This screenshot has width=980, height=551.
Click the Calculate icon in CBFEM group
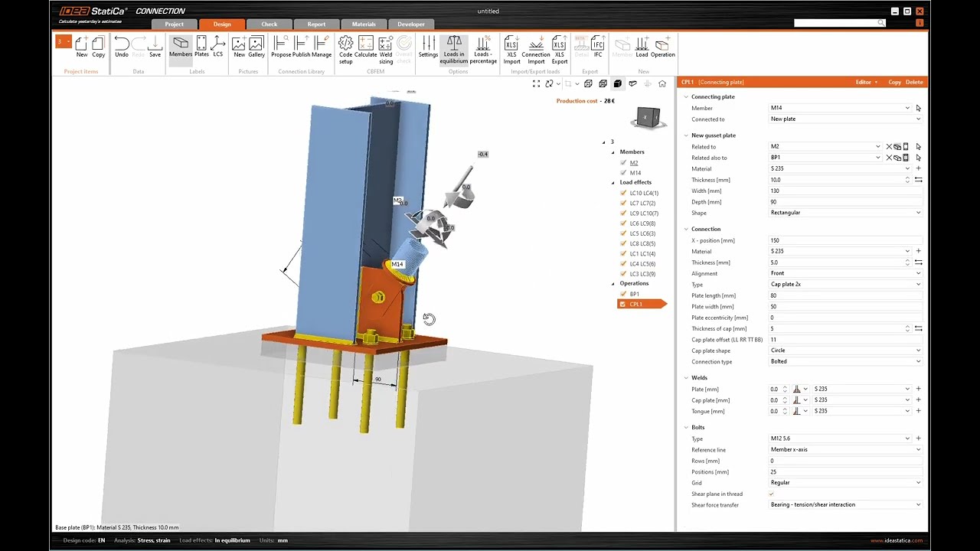coord(366,47)
